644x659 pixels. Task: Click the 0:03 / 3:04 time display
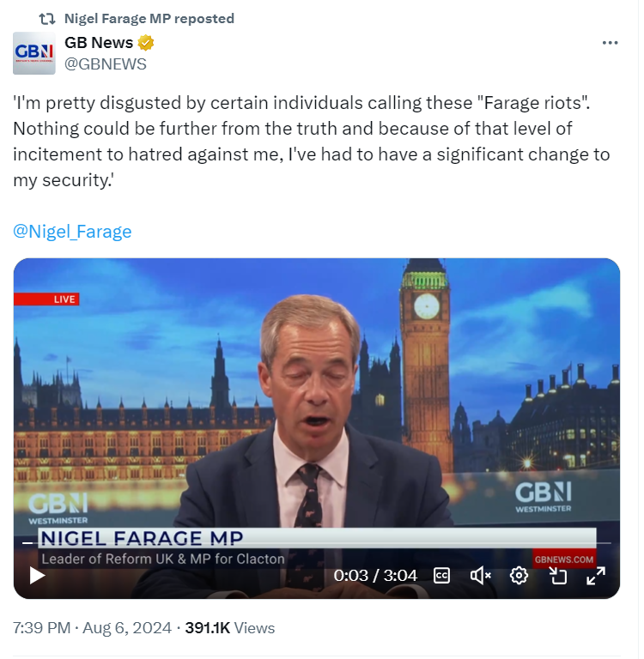375,575
